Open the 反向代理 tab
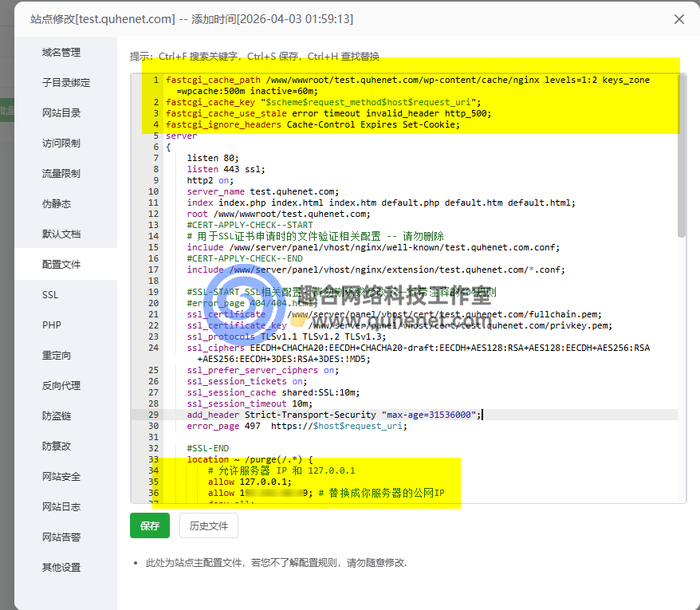 coord(61,386)
